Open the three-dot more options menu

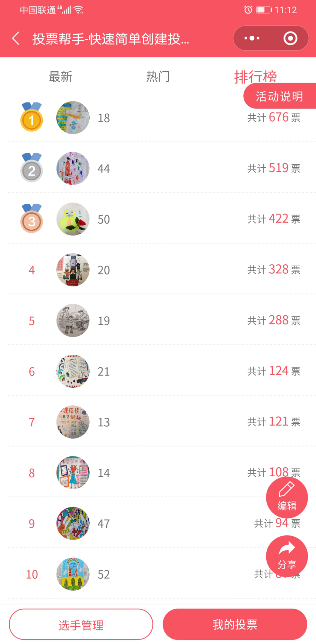[252, 38]
